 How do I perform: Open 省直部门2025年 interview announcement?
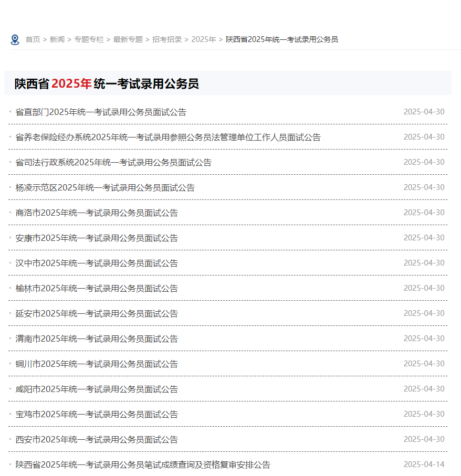click(x=101, y=112)
